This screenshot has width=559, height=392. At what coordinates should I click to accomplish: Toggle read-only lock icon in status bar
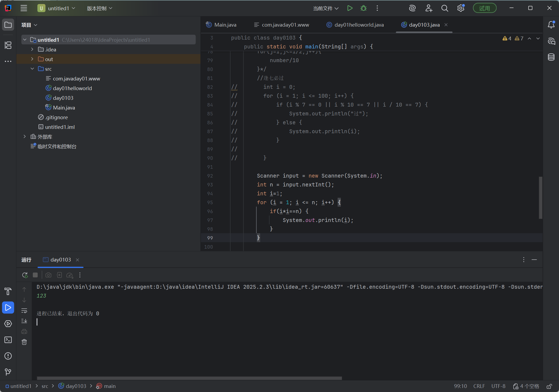(x=549, y=386)
